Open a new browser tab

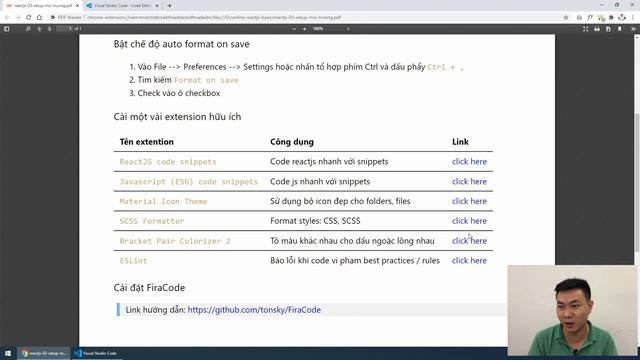coord(169,6)
